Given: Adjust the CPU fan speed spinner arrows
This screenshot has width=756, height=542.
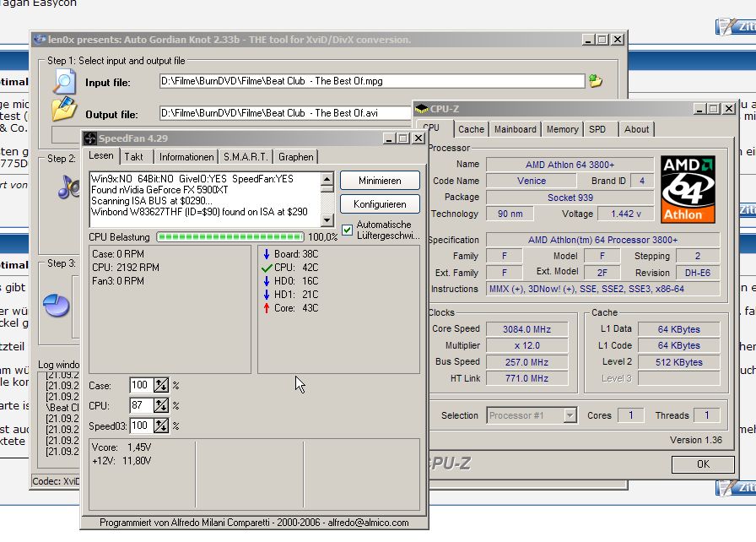Looking at the screenshot, I should [161, 405].
